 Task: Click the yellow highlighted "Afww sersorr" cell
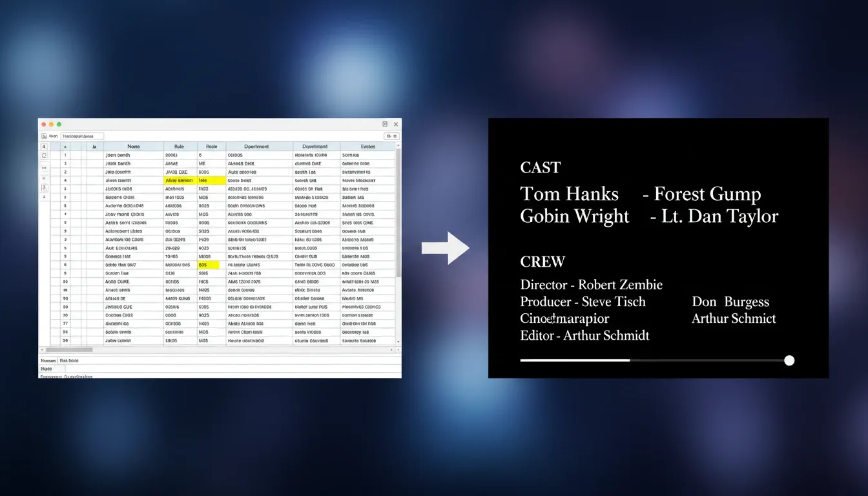[x=180, y=181]
